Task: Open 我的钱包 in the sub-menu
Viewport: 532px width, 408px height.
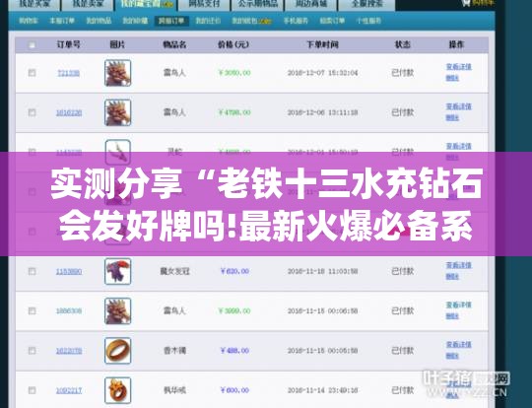Action: [251, 21]
